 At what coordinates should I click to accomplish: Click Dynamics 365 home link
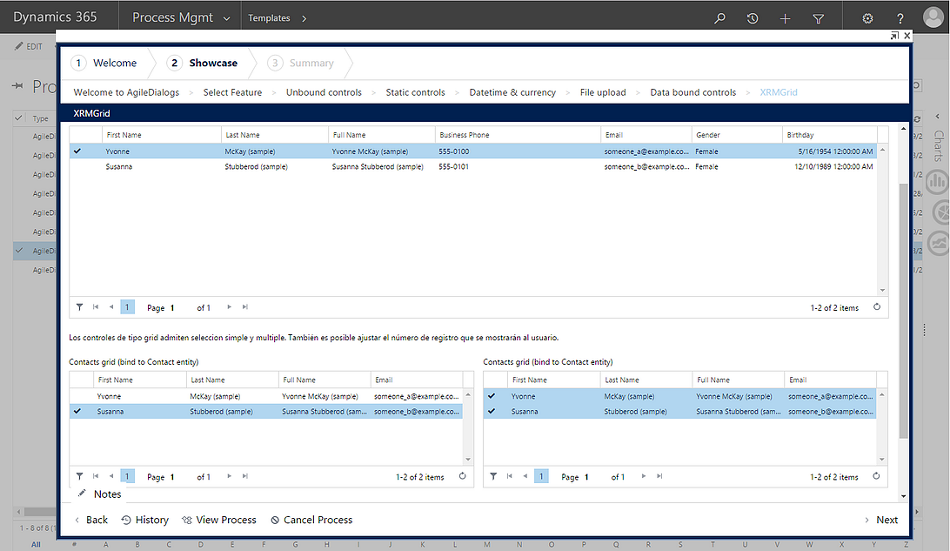tap(55, 17)
